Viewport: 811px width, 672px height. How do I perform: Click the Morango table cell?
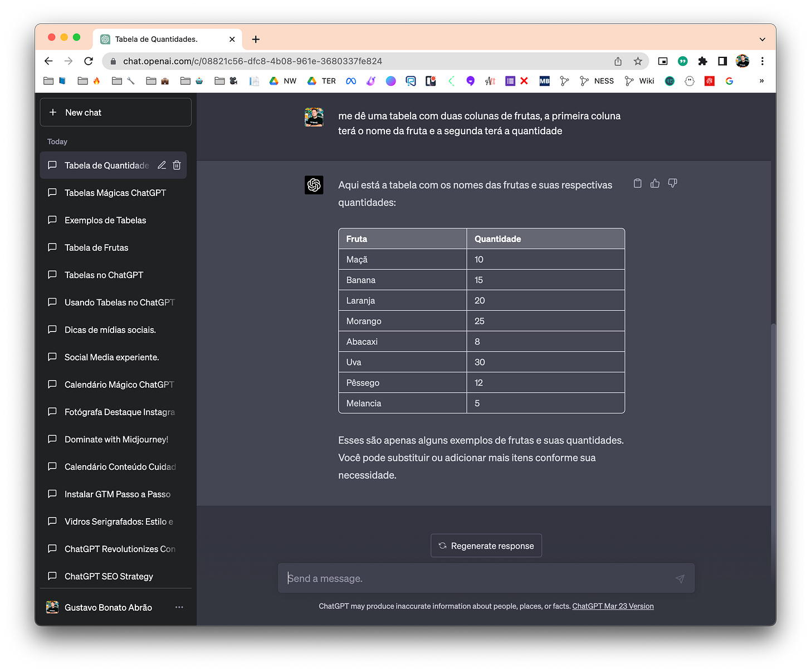[x=403, y=321]
